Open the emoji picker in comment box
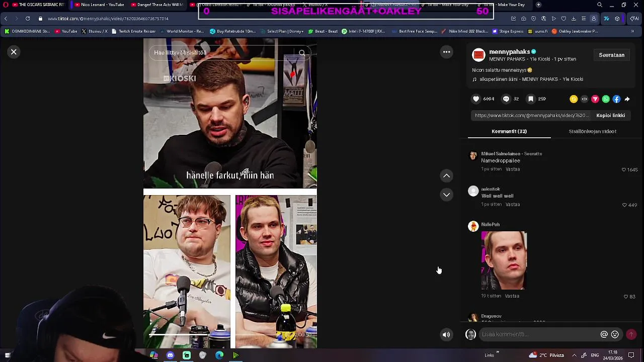 pos(615,334)
